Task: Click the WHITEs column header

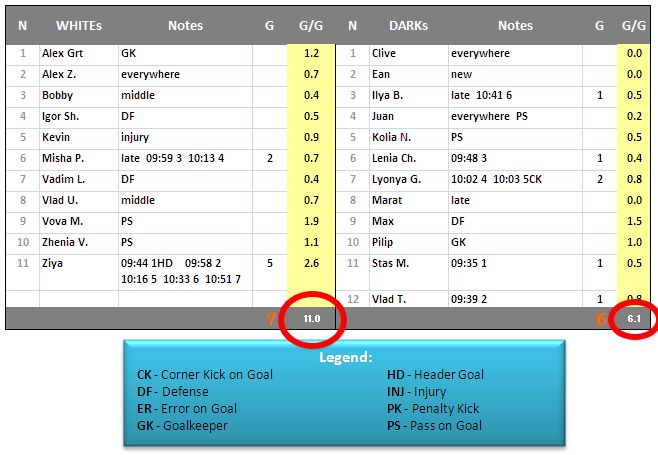Action: click(78, 26)
